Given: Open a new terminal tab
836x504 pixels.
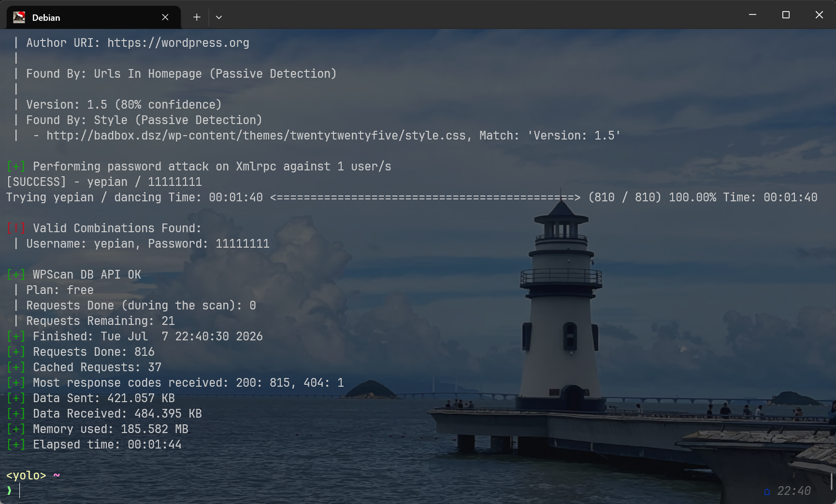Looking at the screenshot, I should pyautogui.click(x=197, y=17).
